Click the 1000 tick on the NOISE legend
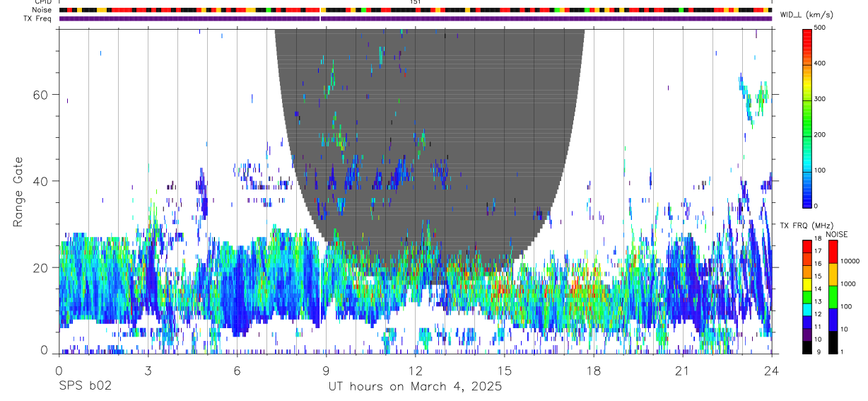Image resolution: width=868 pixels, height=401 pixels. click(x=848, y=284)
